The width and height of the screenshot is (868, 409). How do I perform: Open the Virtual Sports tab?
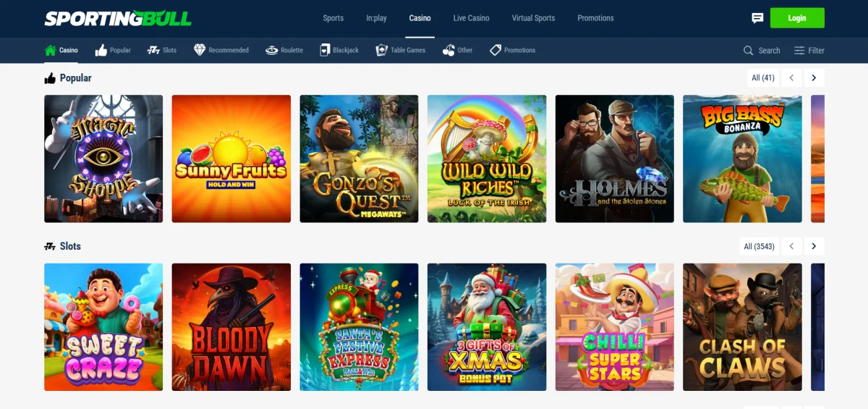point(533,18)
